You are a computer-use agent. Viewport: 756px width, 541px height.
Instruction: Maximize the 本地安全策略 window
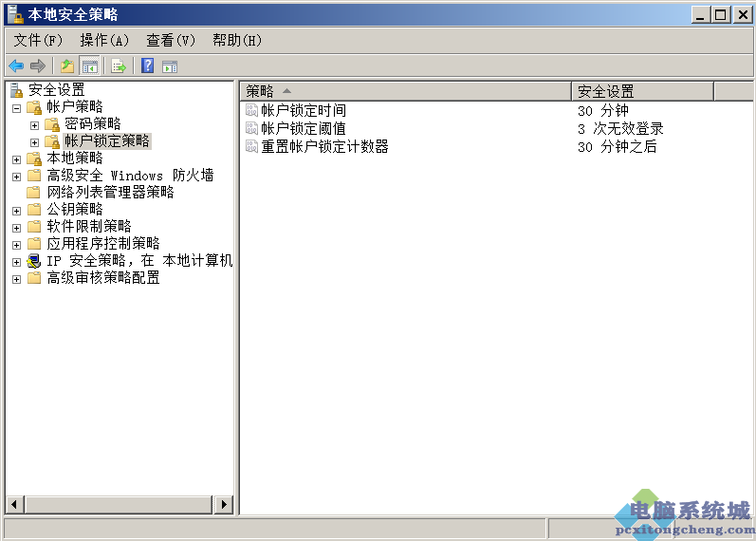tap(720, 14)
